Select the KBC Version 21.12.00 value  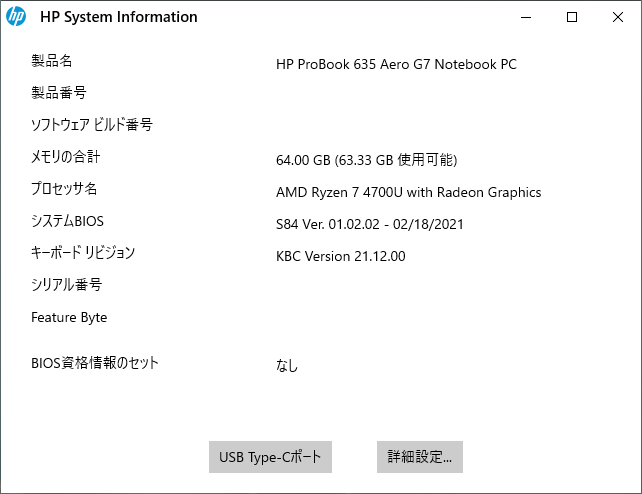click(341, 256)
